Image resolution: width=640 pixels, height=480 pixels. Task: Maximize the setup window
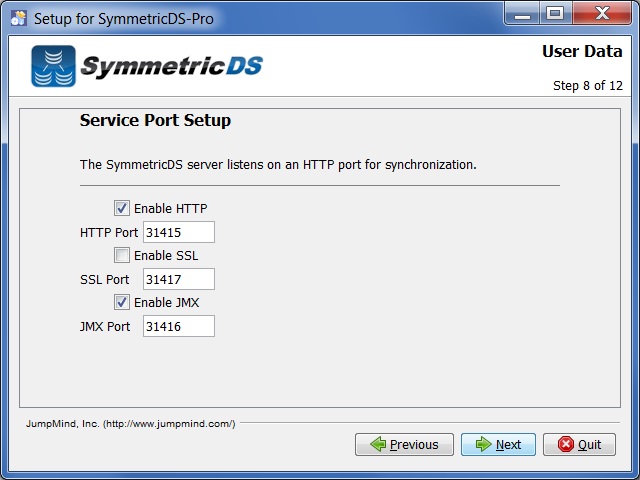pyautogui.click(x=555, y=14)
